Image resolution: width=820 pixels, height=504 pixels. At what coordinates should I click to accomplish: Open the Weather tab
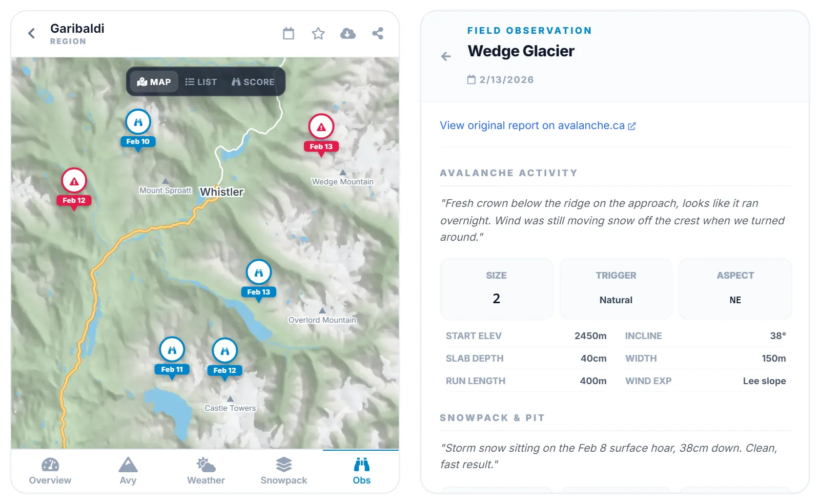tap(206, 471)
